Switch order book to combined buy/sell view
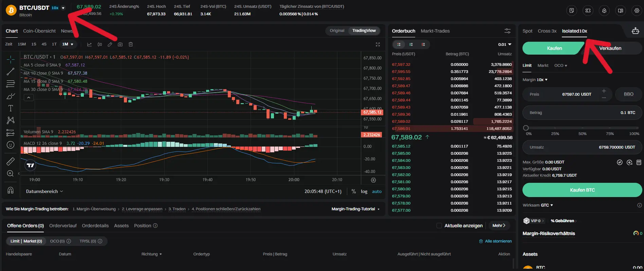This screenshot has height=271, width=644. (399, 44)
